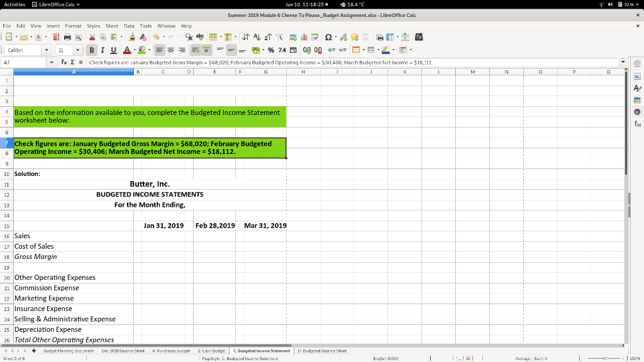Switch to A. Purchases Budget sheet tab
The image size is (644, 362).
point(171,351)
